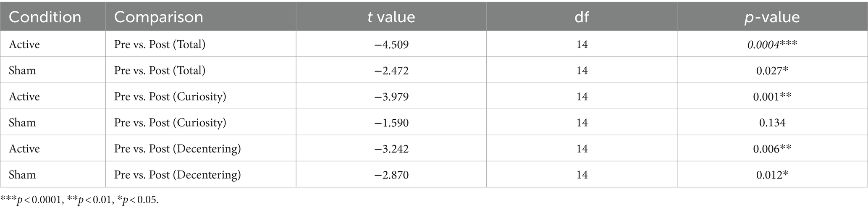Screen dimensions: 868x210
Task: Click Active Pre vs. Post (Decentering) cell
Action: click(201, 148)
